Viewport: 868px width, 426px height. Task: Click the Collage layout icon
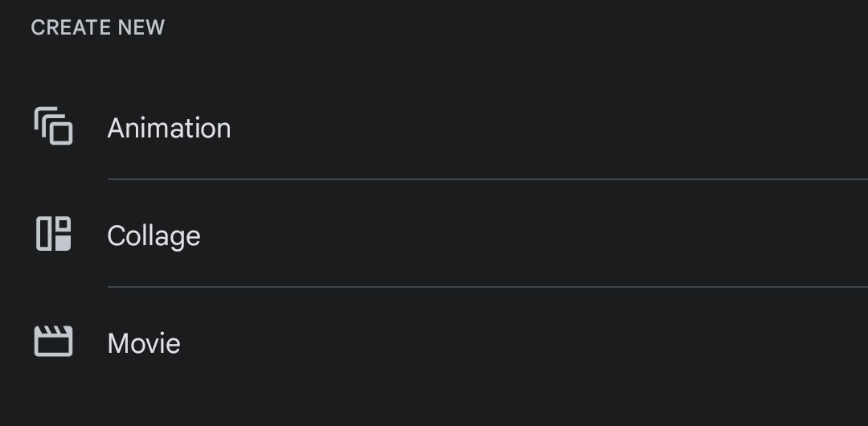54,235
